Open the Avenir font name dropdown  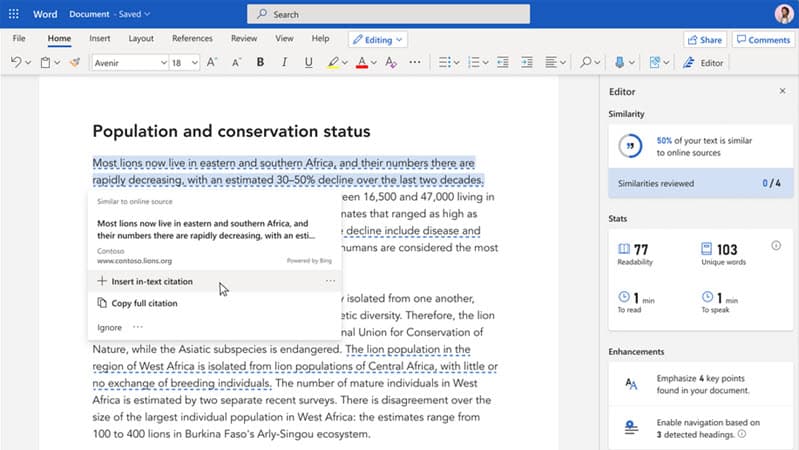point(164,63)
